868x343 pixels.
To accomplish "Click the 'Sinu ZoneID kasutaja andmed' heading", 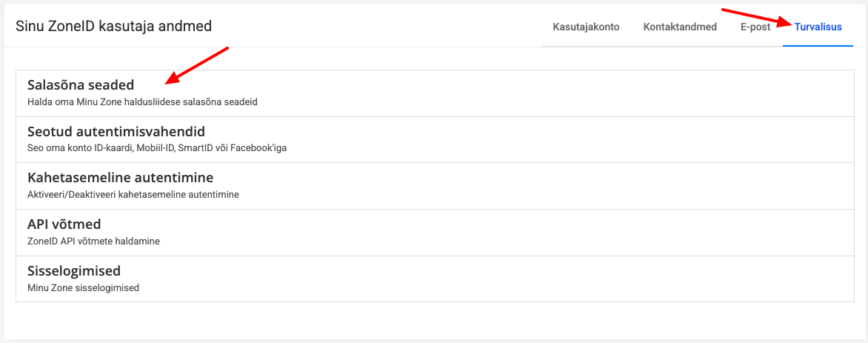I will (113, 26).
